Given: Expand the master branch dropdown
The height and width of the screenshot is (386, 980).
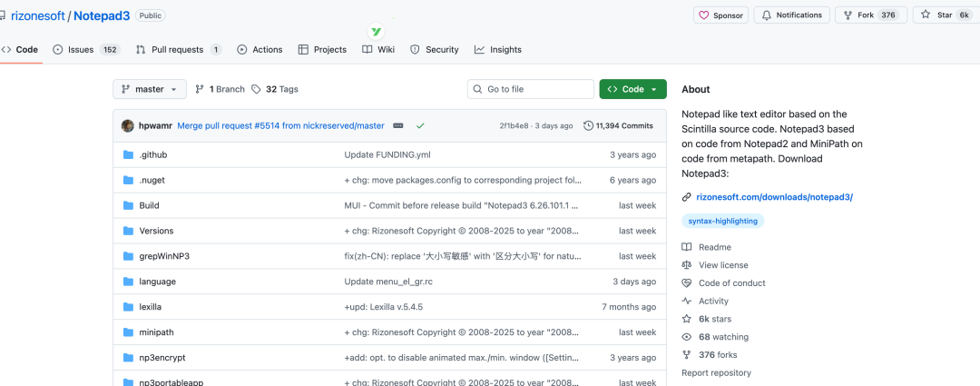Looking at the screenshot, I should (x=150, y=89).
